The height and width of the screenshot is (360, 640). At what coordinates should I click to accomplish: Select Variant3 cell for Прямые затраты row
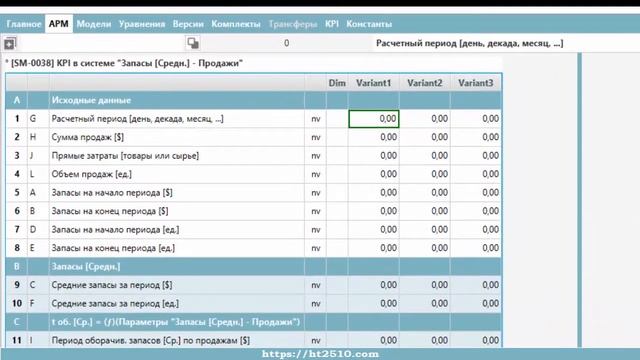click(476, 156)
